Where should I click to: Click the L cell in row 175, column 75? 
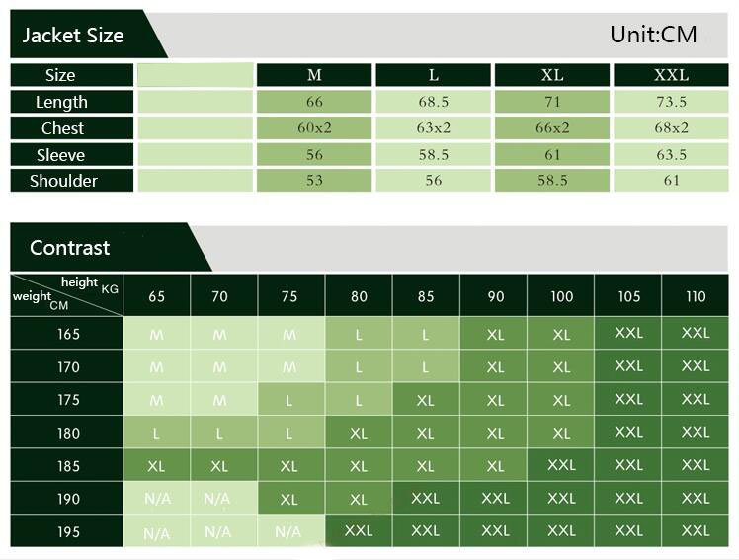point(289,400)
